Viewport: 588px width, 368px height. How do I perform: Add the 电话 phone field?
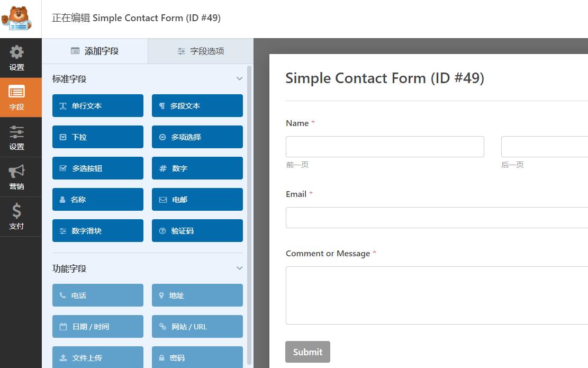tap(98, 295)
